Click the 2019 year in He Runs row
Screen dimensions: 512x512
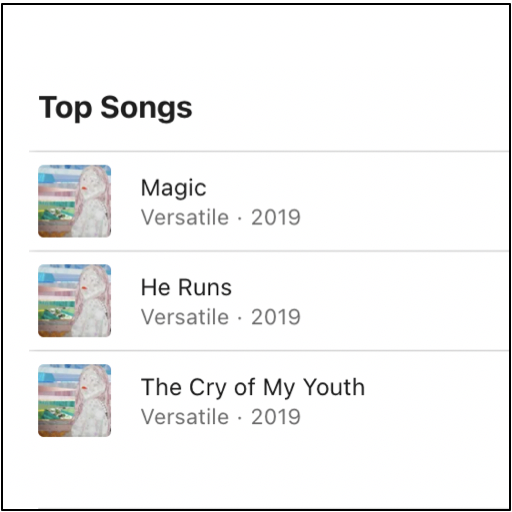(x=276, y=317)
